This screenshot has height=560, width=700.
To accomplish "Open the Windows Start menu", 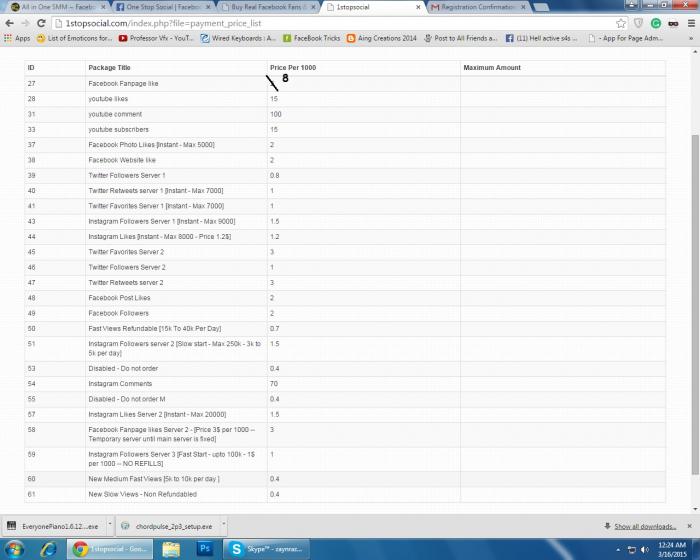I will pyautogui.click(x=13, y=549).
